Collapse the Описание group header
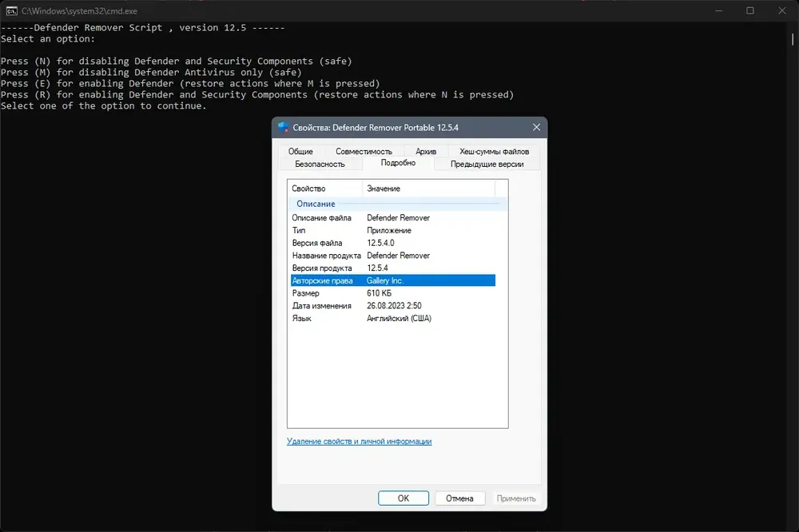The image size is (799, 532). 397,204
